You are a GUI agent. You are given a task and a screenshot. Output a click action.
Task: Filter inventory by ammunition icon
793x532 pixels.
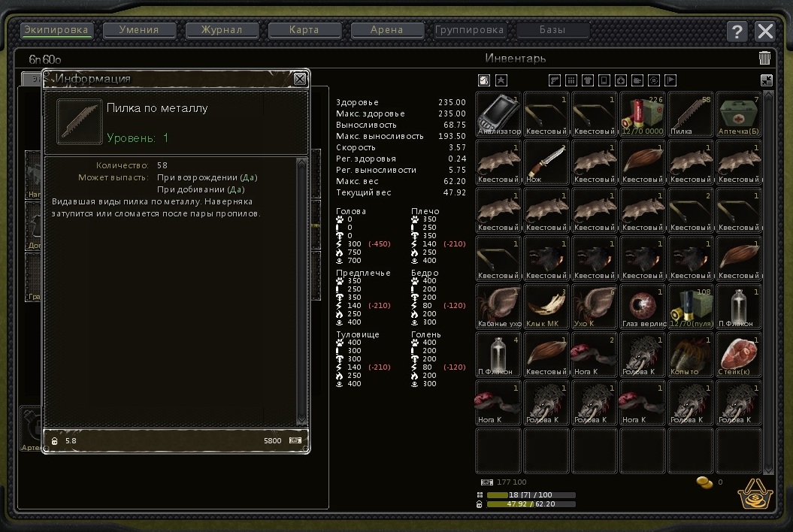(x=571, y=80)
